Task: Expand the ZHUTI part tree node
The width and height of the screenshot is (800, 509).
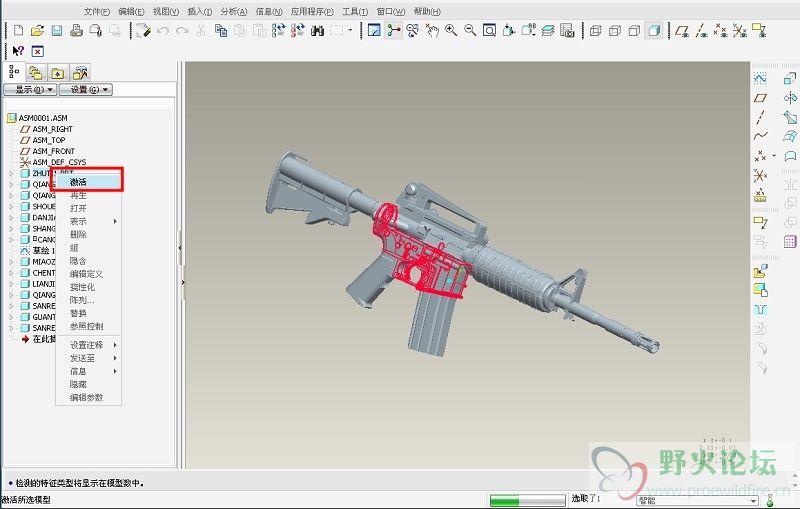Action: (x=11, y=173)
